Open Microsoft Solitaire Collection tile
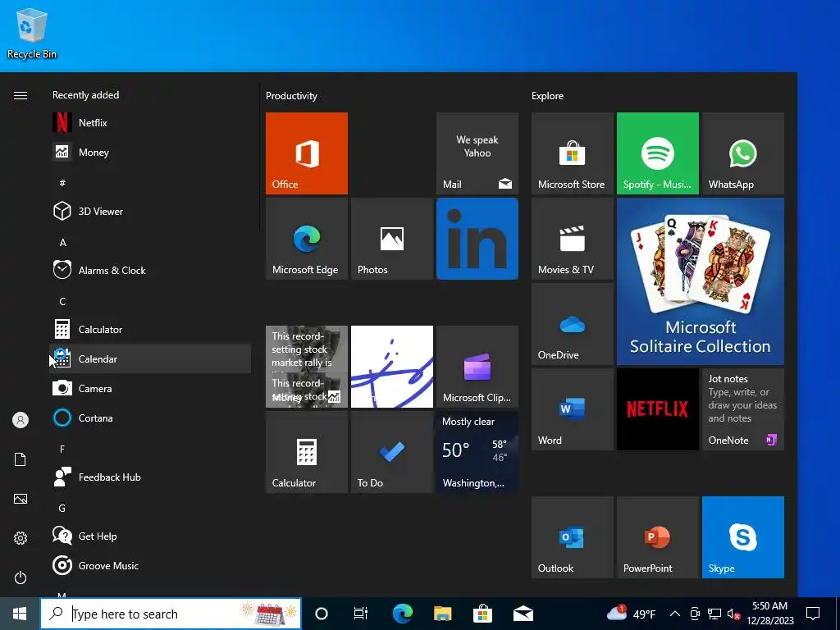 701,281
